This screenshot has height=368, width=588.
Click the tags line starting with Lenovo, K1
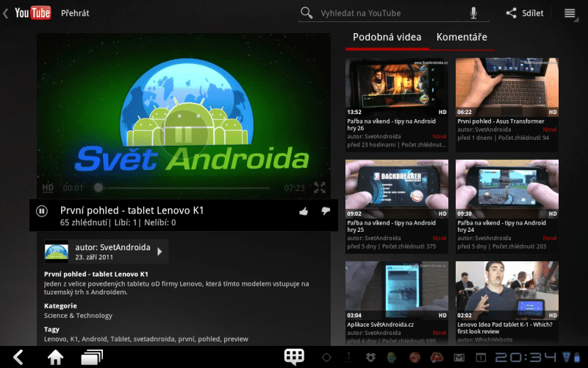pos(146,339)
